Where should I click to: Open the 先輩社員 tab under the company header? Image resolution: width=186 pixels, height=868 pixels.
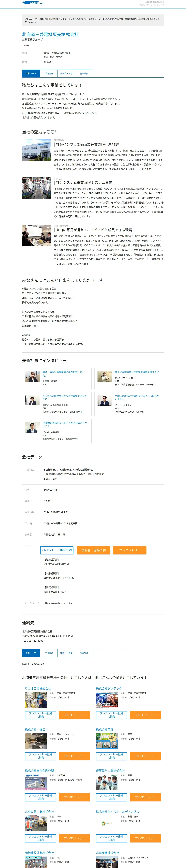pyautogui.click(x=84, y=73)
